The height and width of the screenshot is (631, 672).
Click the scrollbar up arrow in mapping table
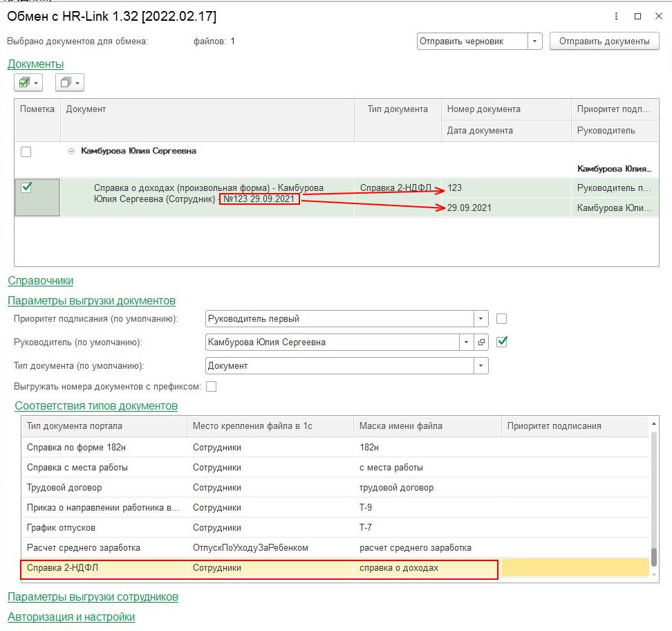coord(654,424)
